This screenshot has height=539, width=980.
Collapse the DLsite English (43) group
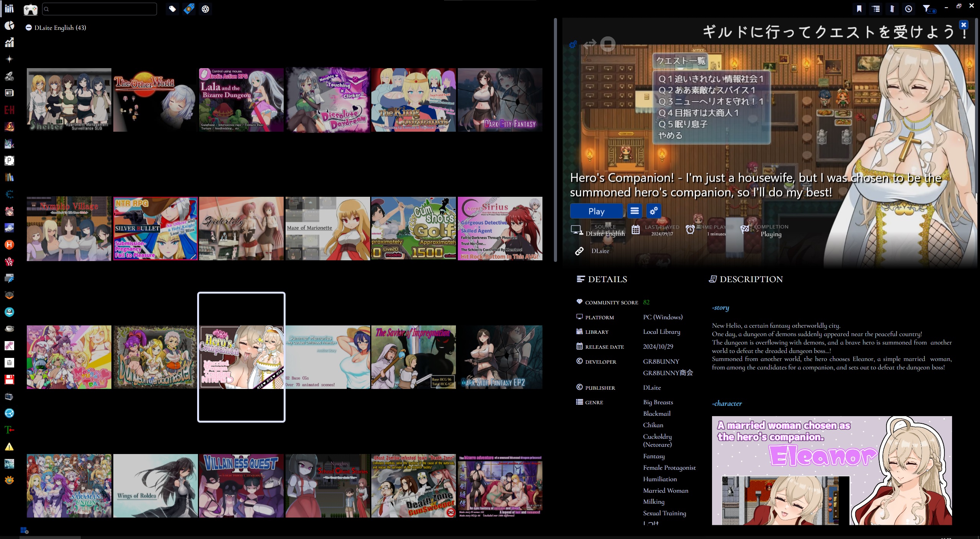[x=28, y=28]
